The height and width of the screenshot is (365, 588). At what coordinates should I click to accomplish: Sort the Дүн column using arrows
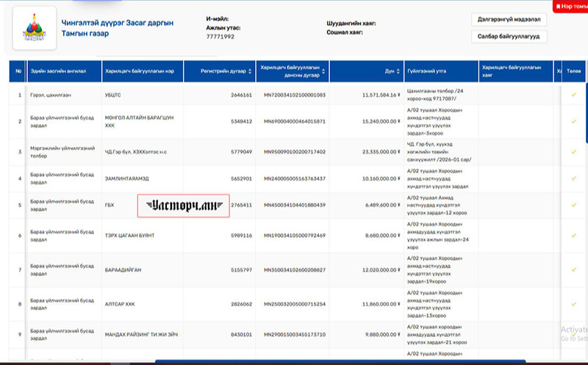(x=399, y=71)
